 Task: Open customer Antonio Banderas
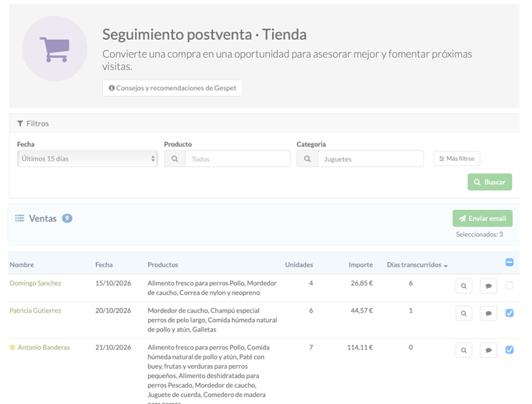(x=44, y=347)
